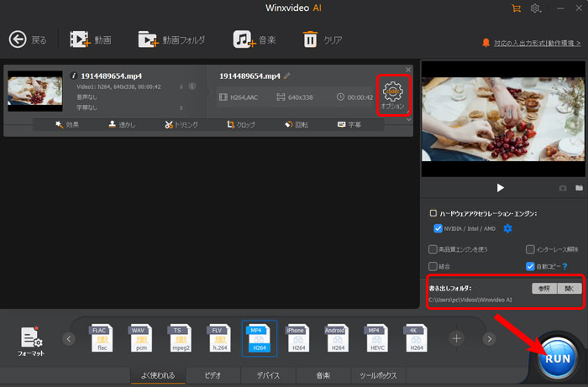The height and width of the screenshot is (387, 588).
Task: Open the 対応の入出力形式 | 動作環境 link
Action: pyautogui.click(x=537, y=43)
